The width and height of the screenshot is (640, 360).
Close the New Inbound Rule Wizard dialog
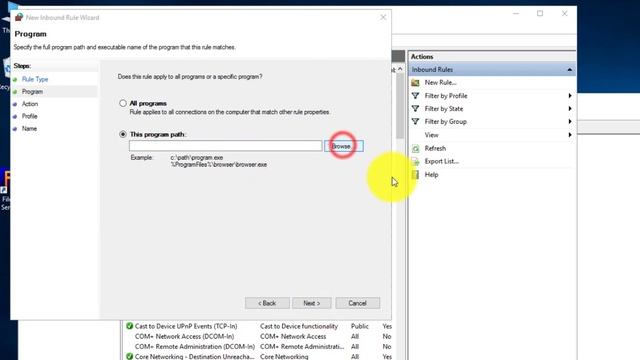[x=383, y=17]
